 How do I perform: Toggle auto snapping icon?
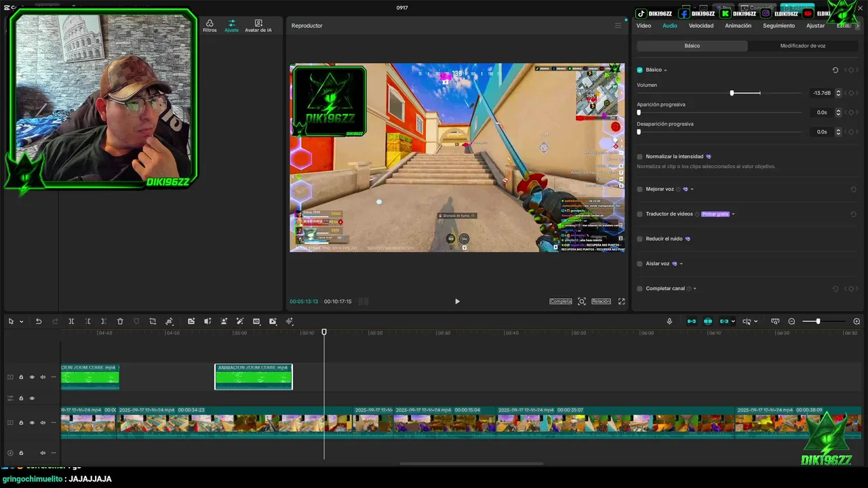pos(708,321)
